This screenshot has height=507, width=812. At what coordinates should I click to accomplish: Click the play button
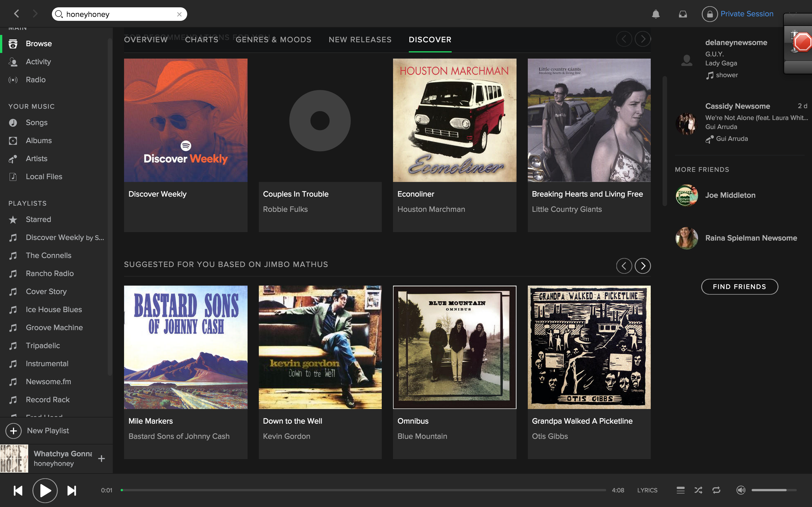coord(45,491)
